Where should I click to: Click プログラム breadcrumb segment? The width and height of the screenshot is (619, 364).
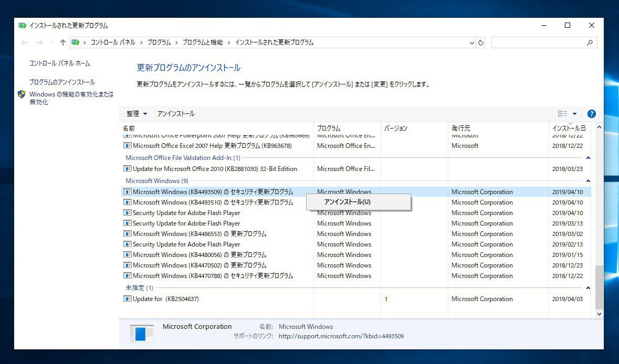pos(159,42)
